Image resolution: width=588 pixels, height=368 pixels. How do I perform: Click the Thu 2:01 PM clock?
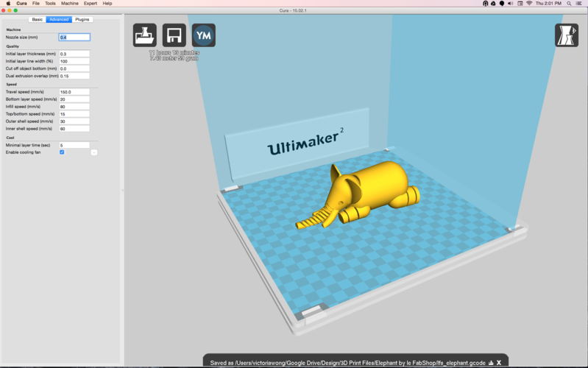pyautogui.click(x=548, y=4)
